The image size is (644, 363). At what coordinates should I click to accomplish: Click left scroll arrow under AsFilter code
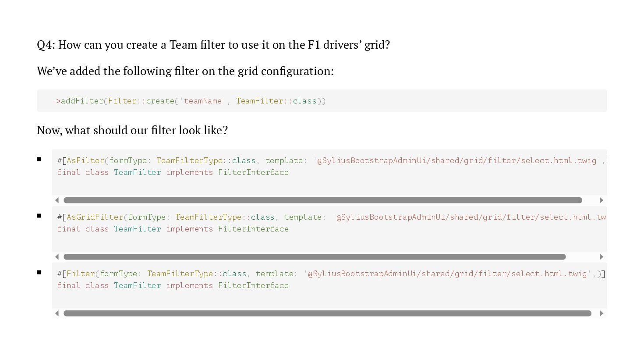pyautogui.click(x=57, y=200)
